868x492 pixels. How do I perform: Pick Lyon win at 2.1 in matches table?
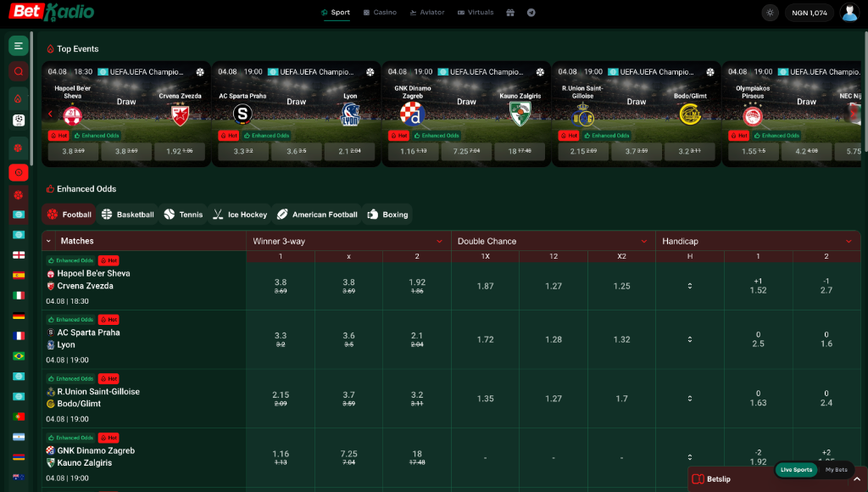click(417, 339)
